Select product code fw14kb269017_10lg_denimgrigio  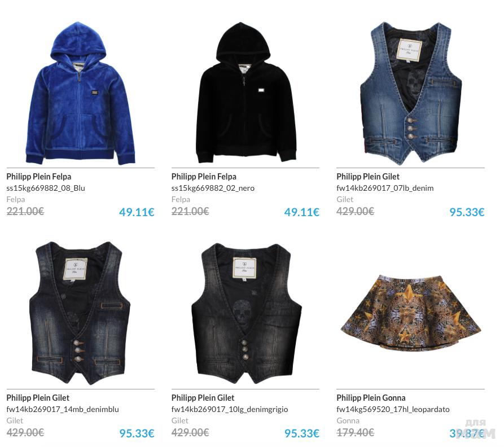230,409
